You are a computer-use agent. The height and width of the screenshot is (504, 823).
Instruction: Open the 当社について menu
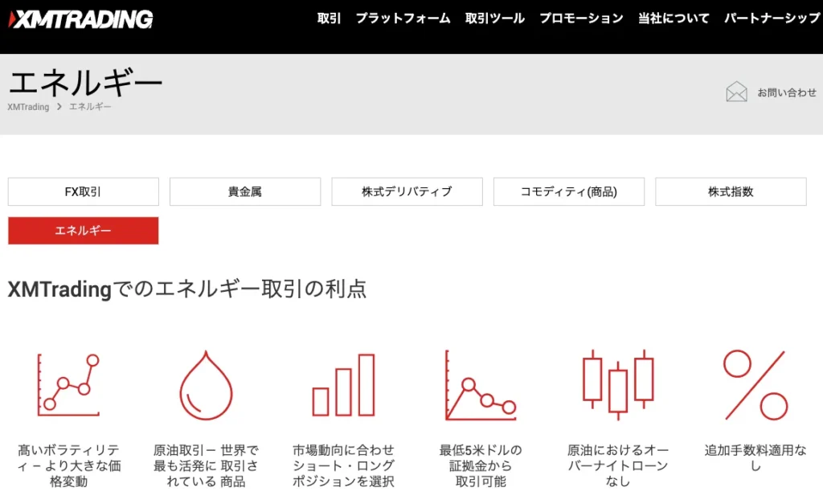[x=674, y=18]
